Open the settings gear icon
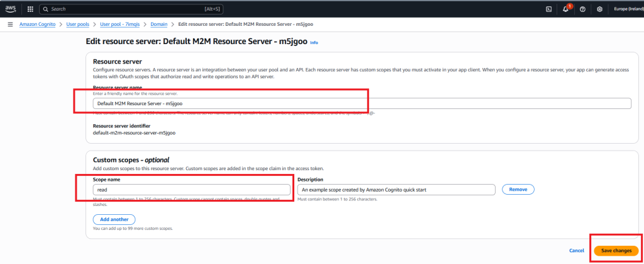Screen dimensions: 644x264 pos(599,9)
